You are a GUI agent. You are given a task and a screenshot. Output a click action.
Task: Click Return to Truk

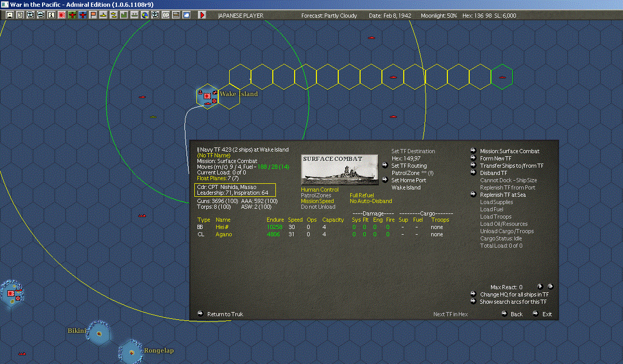tap(225, 314)
